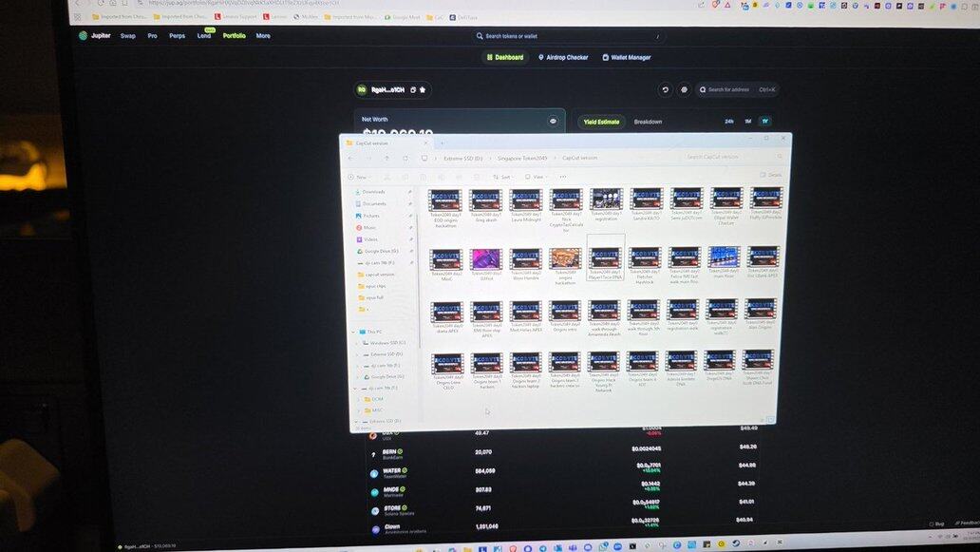Click Singapore Token2049 in the breadcrumb path
The width and height of the screenshot is (980, 552).
click(x=521, y=159)
